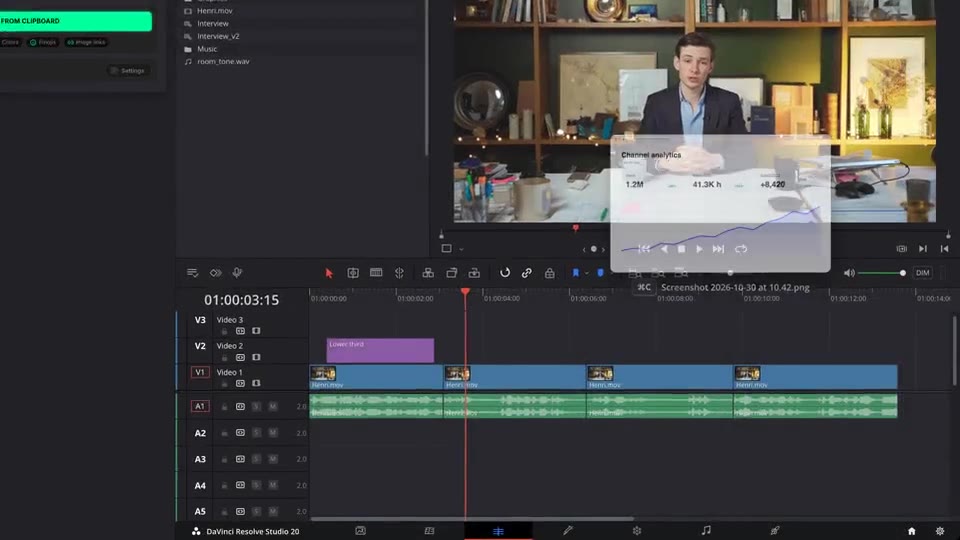
Task: Click the FROM CLIPBOARD green button
Action: (76, 21)
